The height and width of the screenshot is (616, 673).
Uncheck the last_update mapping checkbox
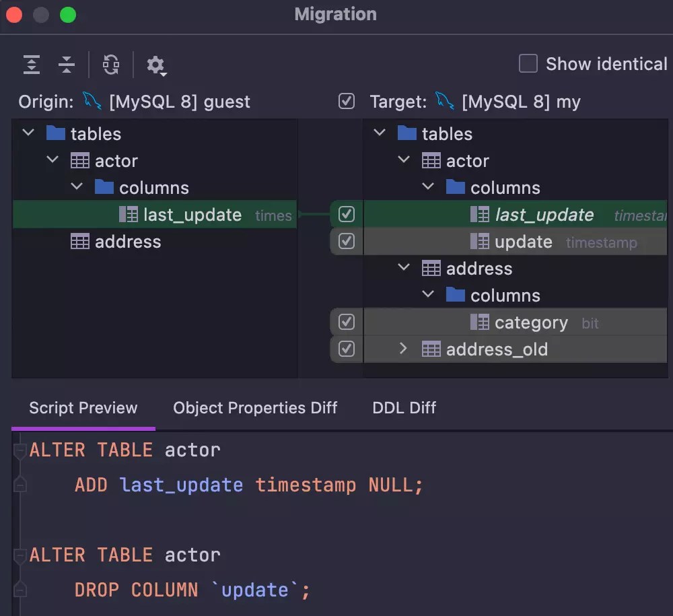[x=346, y=214]
